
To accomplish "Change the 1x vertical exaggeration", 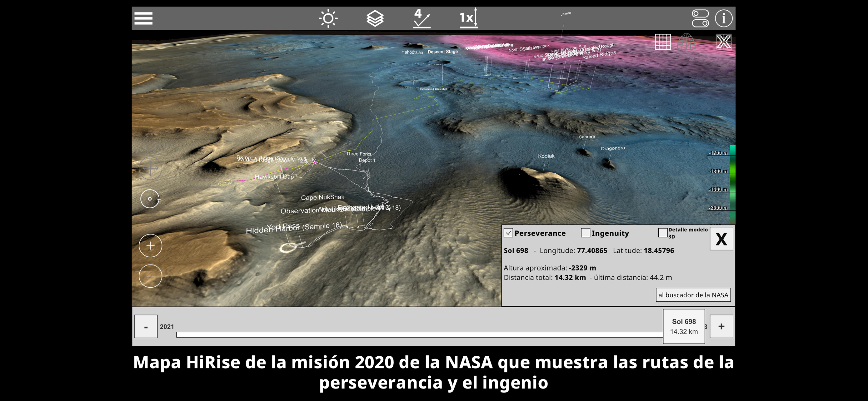I will click(x=468, y=17).
